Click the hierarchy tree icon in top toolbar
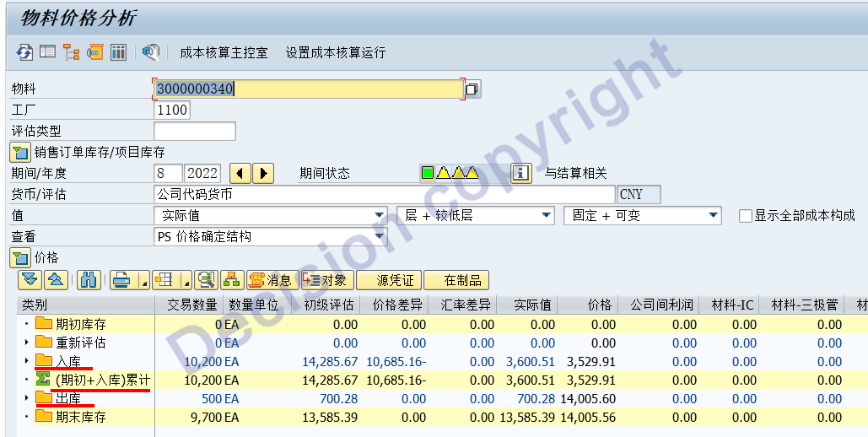868x437 pixels. 71,52
